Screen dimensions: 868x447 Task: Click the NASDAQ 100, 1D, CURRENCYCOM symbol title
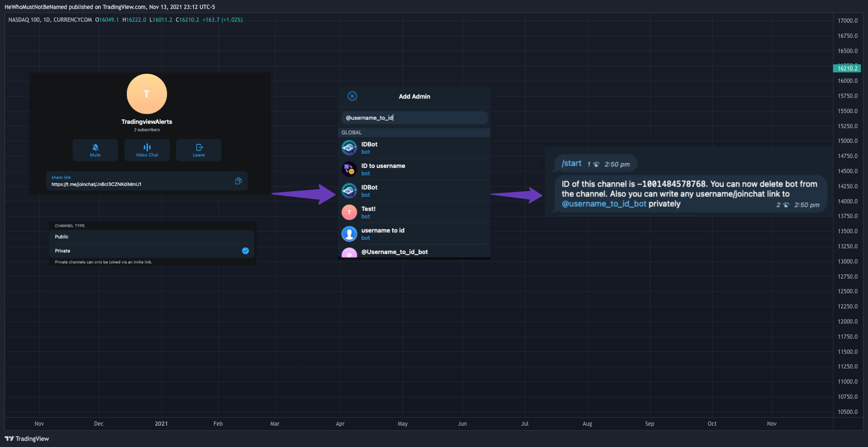tap(50, 20)
